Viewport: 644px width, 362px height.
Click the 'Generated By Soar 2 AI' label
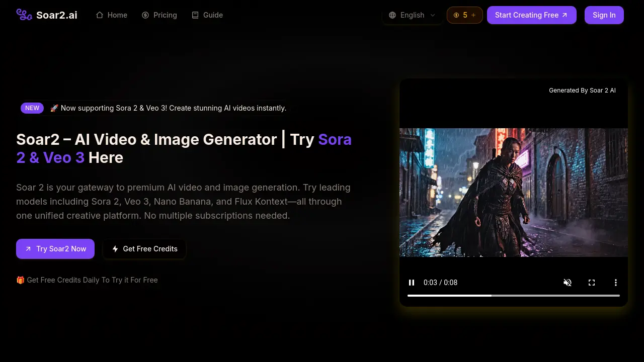click(582, 90)
